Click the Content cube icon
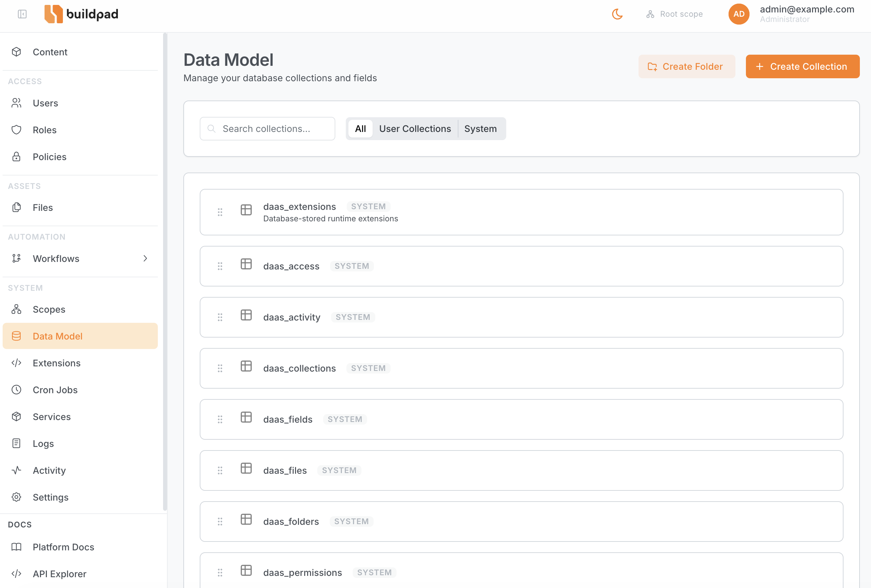The image size is (871, 588). pos(16,52)
